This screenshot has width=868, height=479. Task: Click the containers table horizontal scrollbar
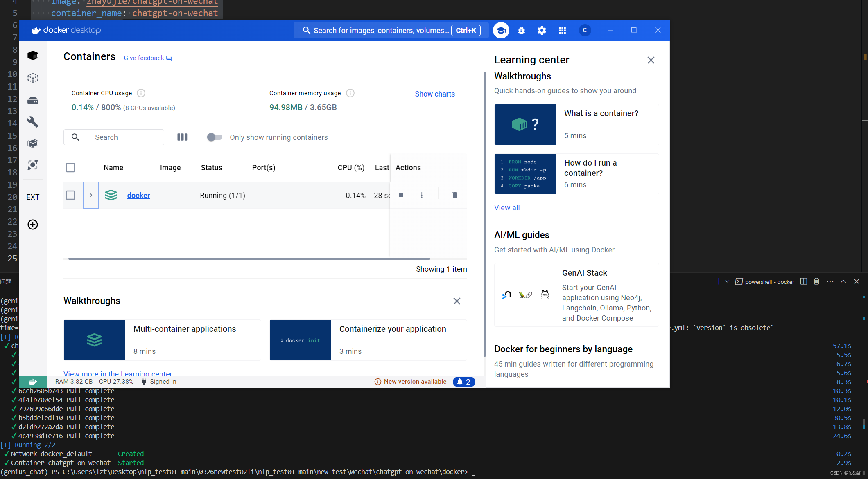[x=249, y=259]
